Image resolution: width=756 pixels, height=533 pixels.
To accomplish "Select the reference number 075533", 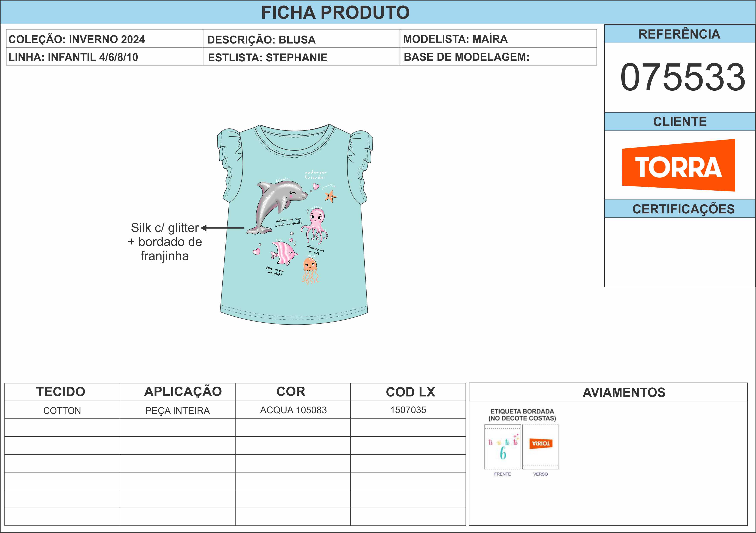I will 683,77.
